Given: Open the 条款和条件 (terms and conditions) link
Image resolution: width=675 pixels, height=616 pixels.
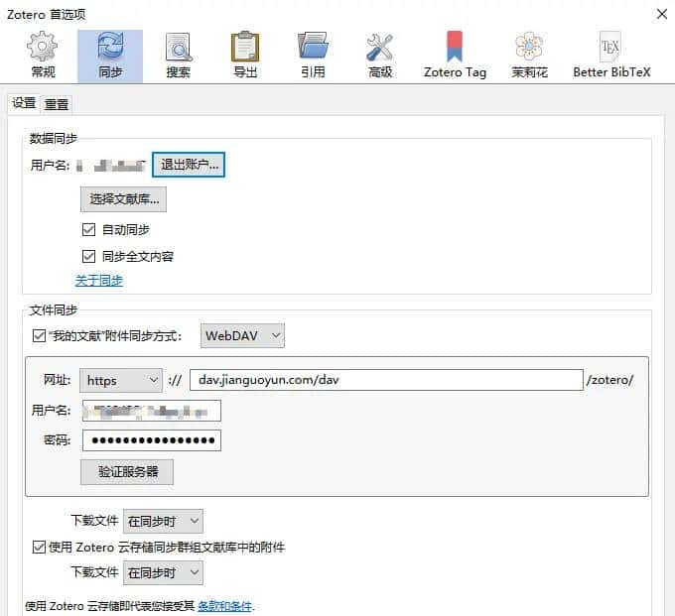Looking at the screenshot, I should click(224, 606).
